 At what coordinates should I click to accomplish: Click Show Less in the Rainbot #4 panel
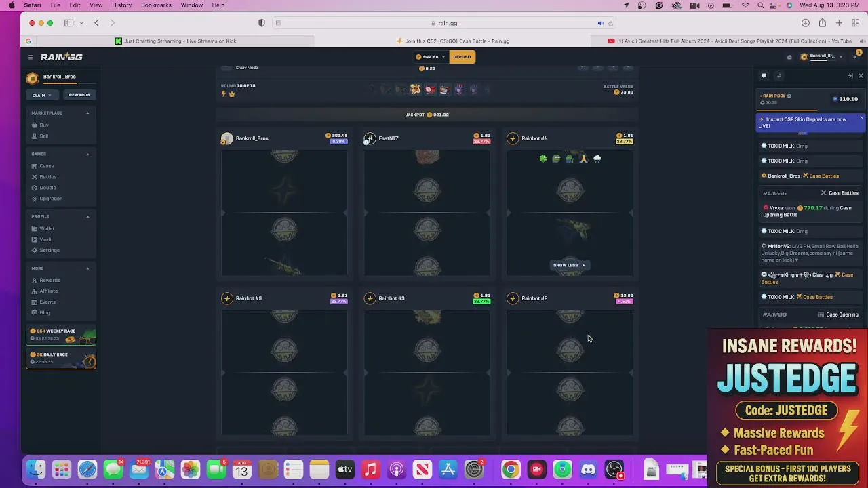568,265
